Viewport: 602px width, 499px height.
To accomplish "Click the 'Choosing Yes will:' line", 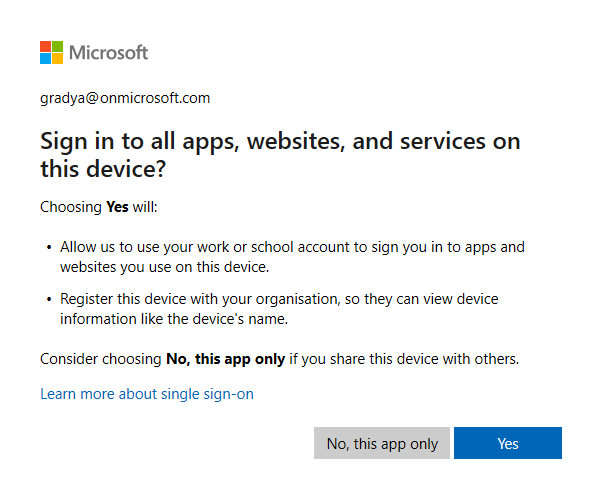I will (x=99, y=208).
